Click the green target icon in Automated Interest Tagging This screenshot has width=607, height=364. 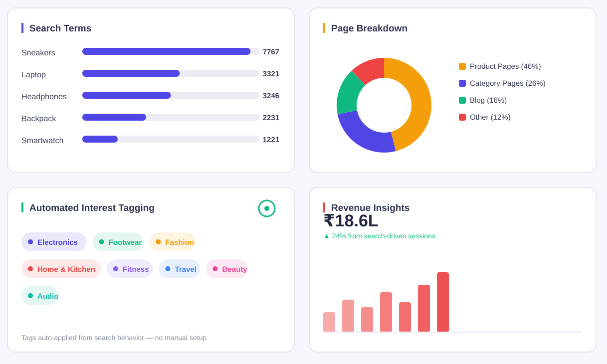click(x=267, y=208)
